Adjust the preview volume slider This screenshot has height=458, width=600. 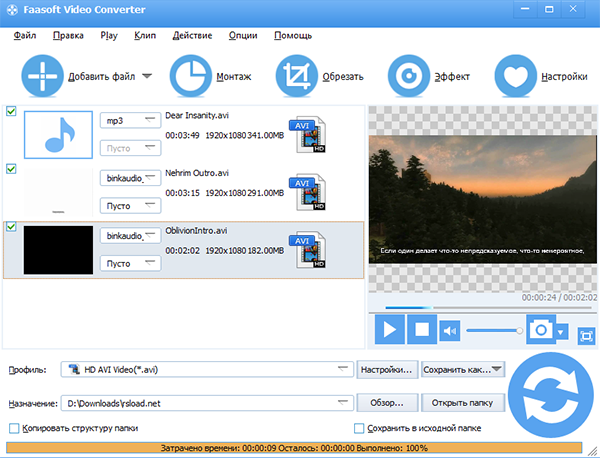[494, 330]
